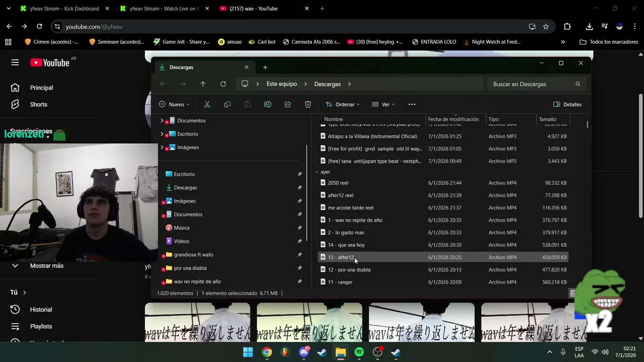Sort by the Tamaño column header
Viewport: 644px width, 362px height.
[547, 119]
